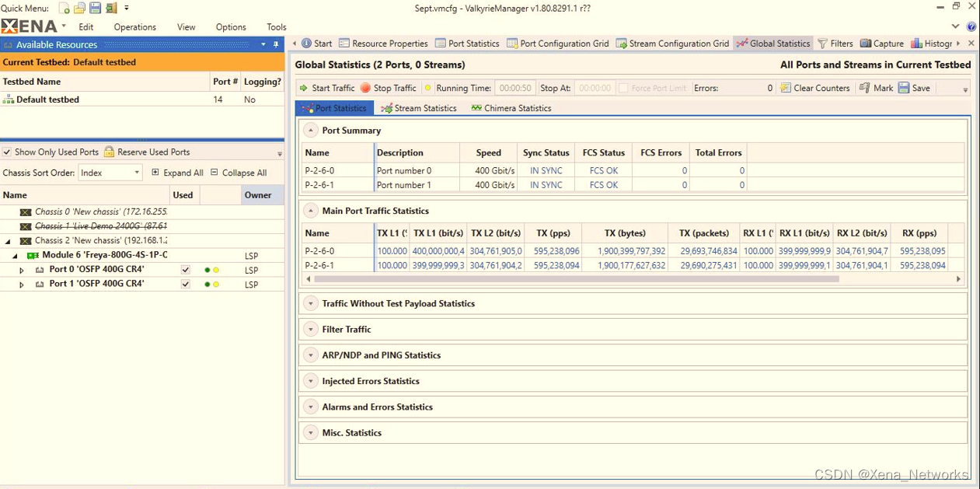Switch to the Port Configuration Grid tab

tap(557, 44)
